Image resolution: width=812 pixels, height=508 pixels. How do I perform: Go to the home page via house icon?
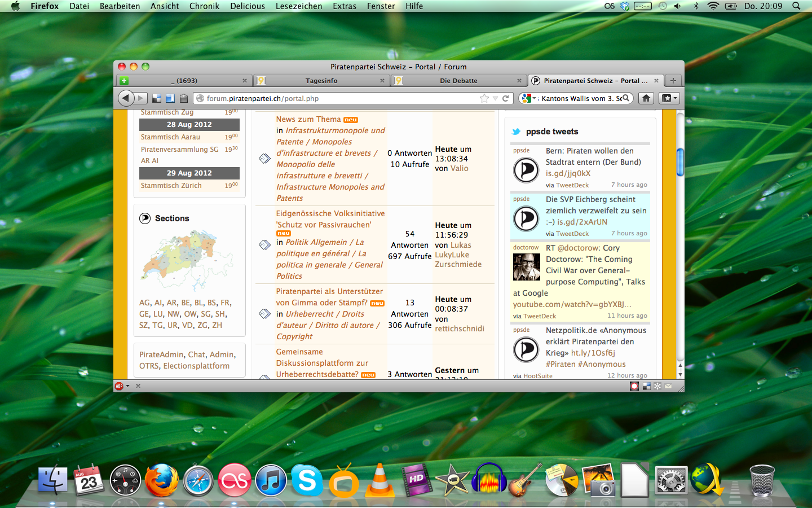(x=646, y=98)
